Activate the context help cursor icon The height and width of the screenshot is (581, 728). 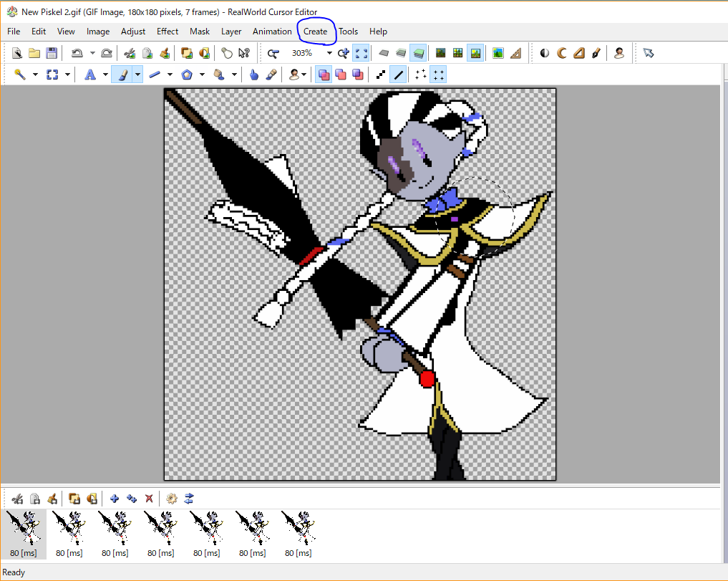244,53
